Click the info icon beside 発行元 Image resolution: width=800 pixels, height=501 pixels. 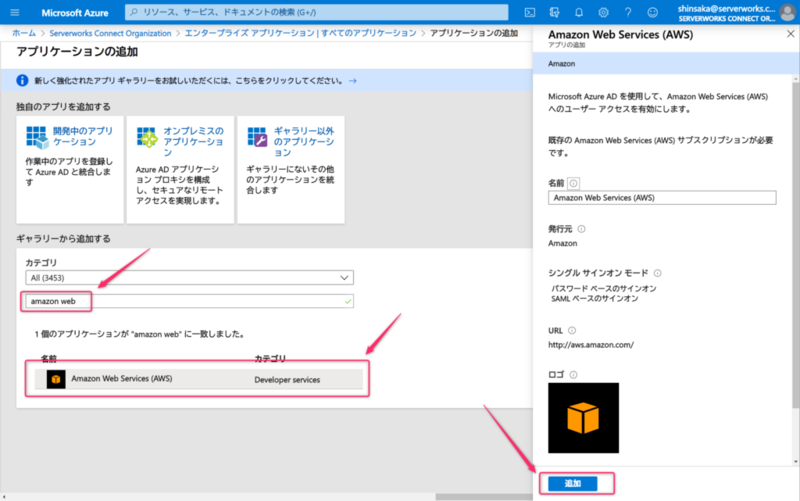pos(581,229)
